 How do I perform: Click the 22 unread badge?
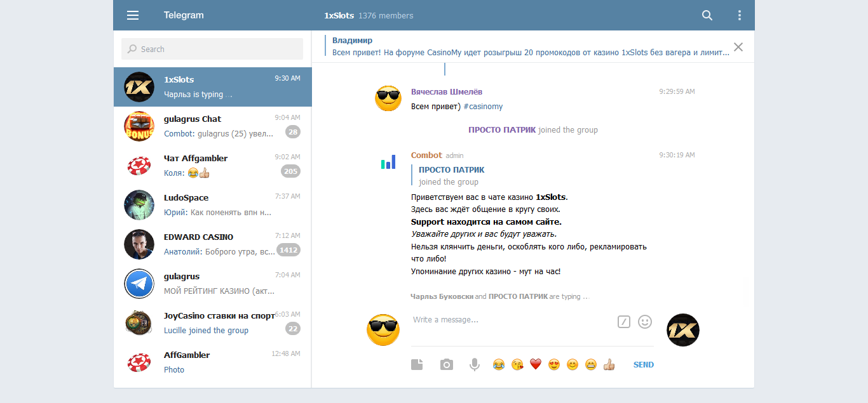(x=292, y=329)
